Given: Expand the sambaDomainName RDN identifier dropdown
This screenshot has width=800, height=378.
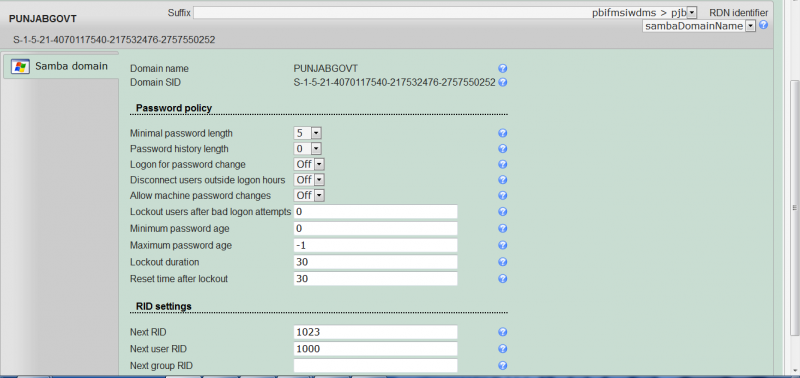Looking at the screenshot, I should [698, 26].
